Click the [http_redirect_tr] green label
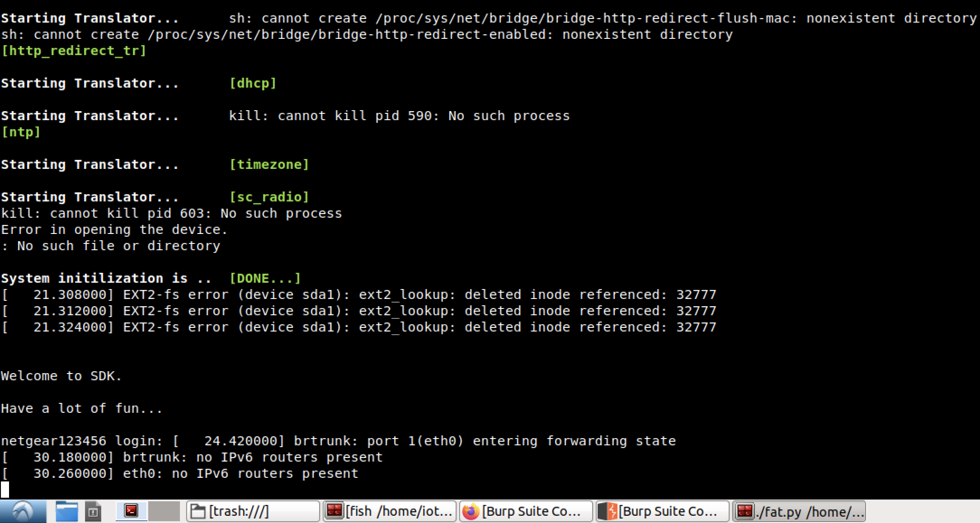Viewport: 980px width, 523px height. [74, 51]
